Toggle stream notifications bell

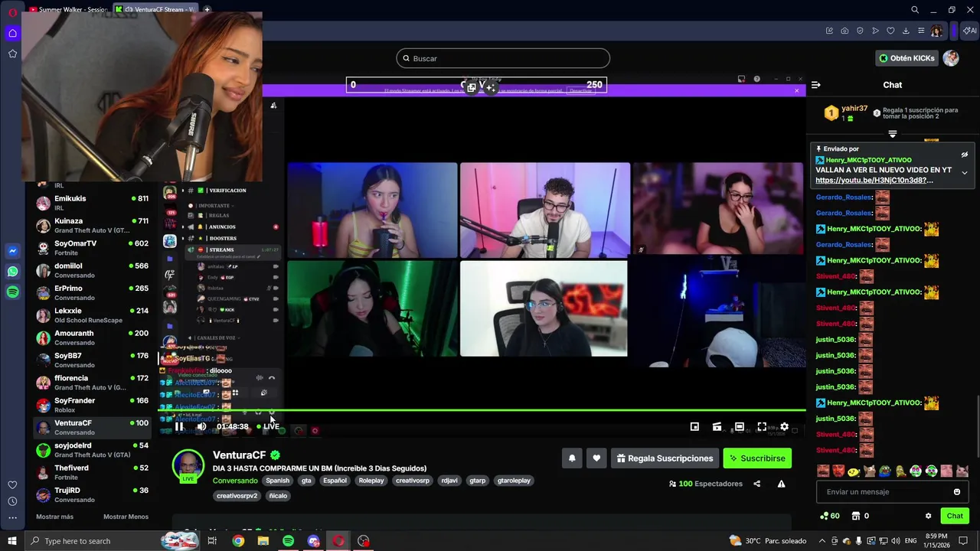572,458
